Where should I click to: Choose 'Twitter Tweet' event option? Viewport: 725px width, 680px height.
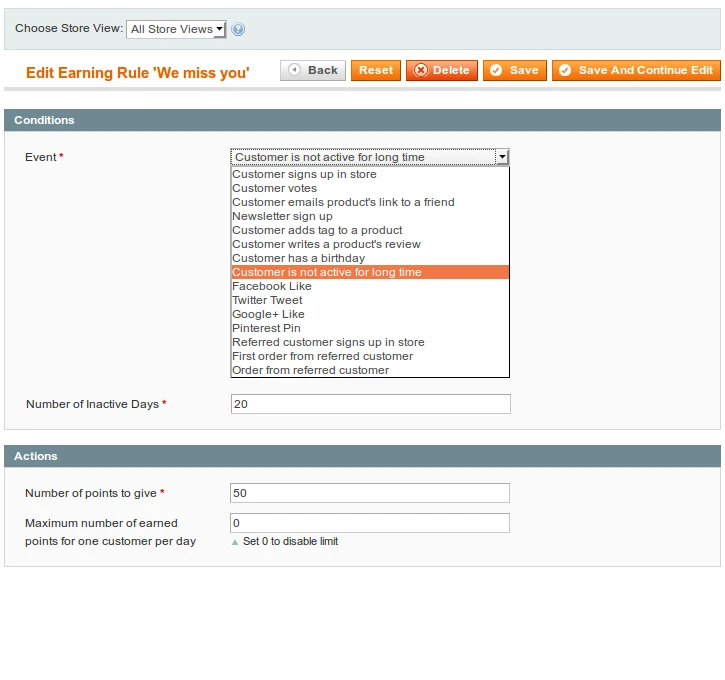[x=267, y=300]
